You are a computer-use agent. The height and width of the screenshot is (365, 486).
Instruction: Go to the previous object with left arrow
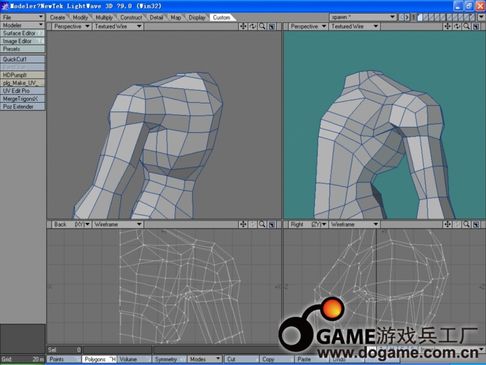(402, 17)
